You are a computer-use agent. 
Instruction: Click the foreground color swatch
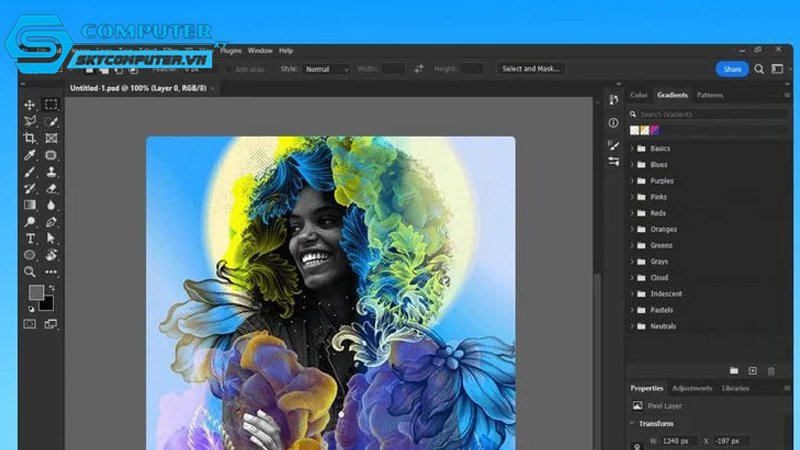click(x=36, y=292)
